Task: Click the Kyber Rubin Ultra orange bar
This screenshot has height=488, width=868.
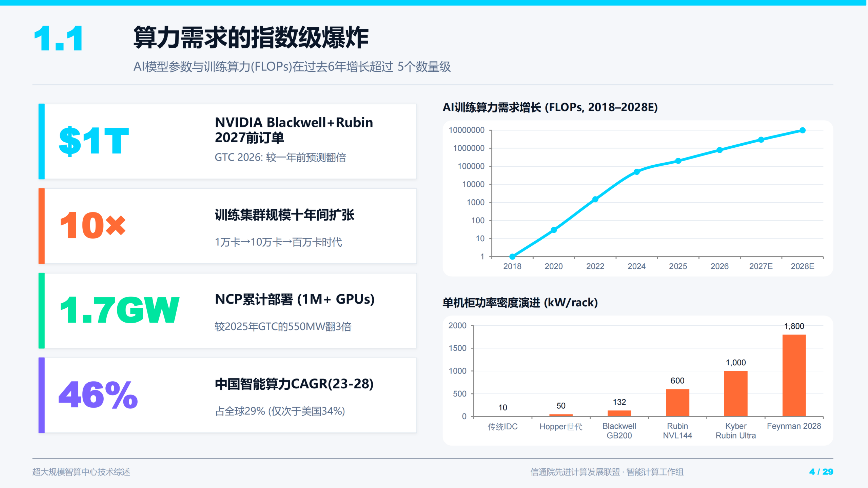Action: [x=736, y=394]
